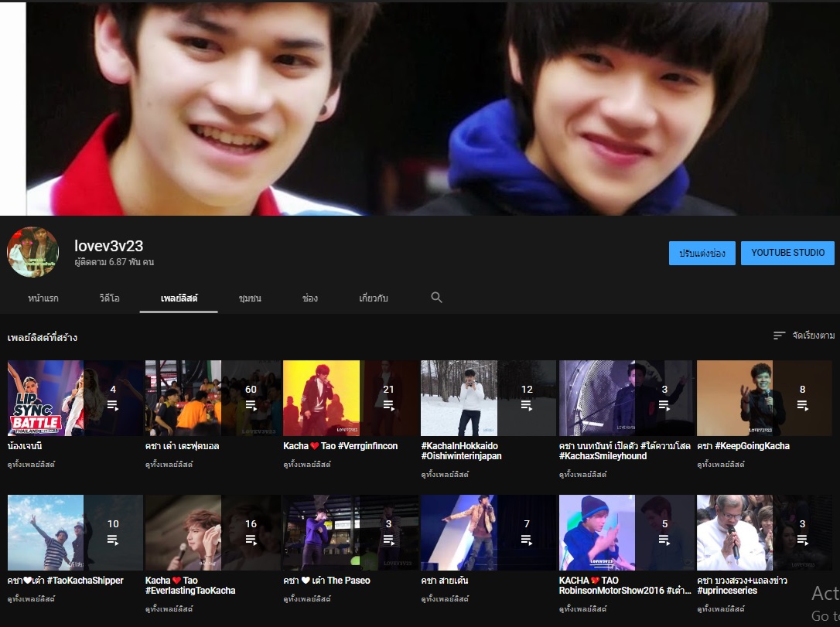Select the เพลย์ลิสต์ tab
Viewport: 840px width, 627px height.
coord(179,298)
